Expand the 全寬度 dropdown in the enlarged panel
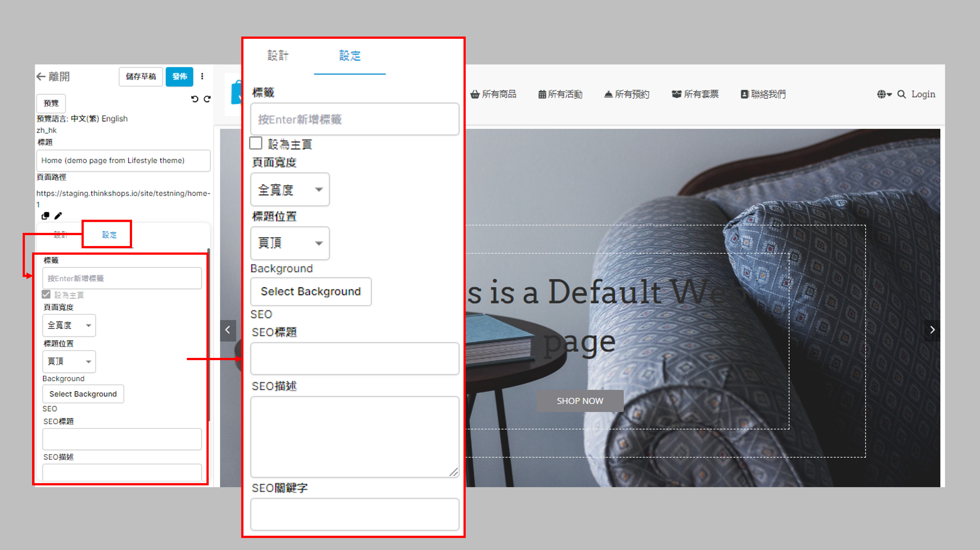 290,190
